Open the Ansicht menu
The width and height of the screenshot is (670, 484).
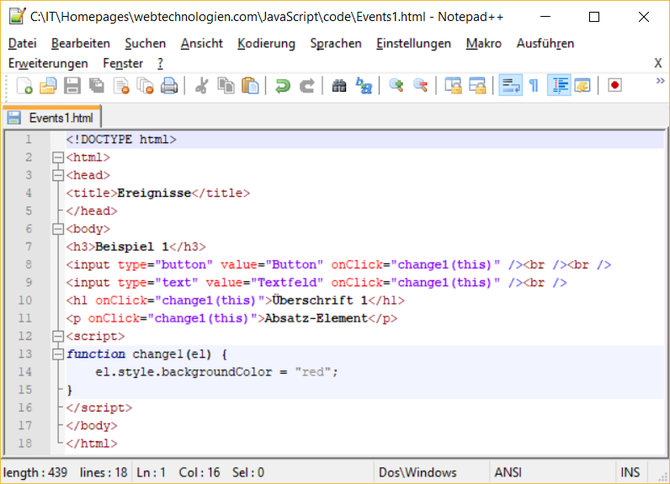coord(202,44)
